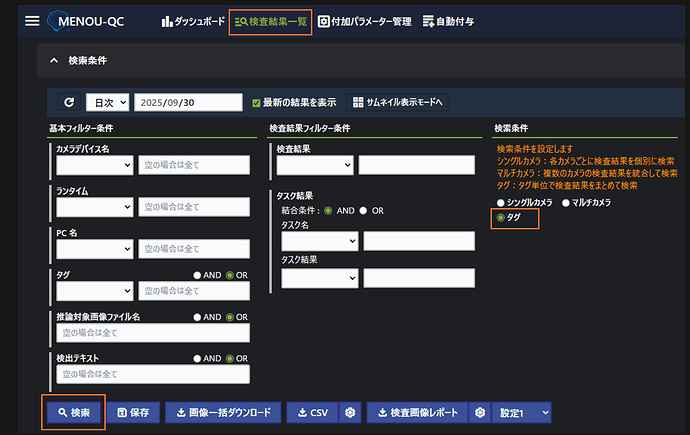Open タスク名 dropdown
The width and height of the screenshot is (690, 435).
(x=320, y=241)
